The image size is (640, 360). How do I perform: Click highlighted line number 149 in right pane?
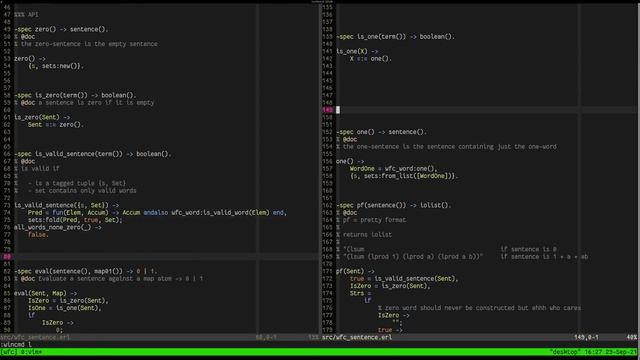327,110
